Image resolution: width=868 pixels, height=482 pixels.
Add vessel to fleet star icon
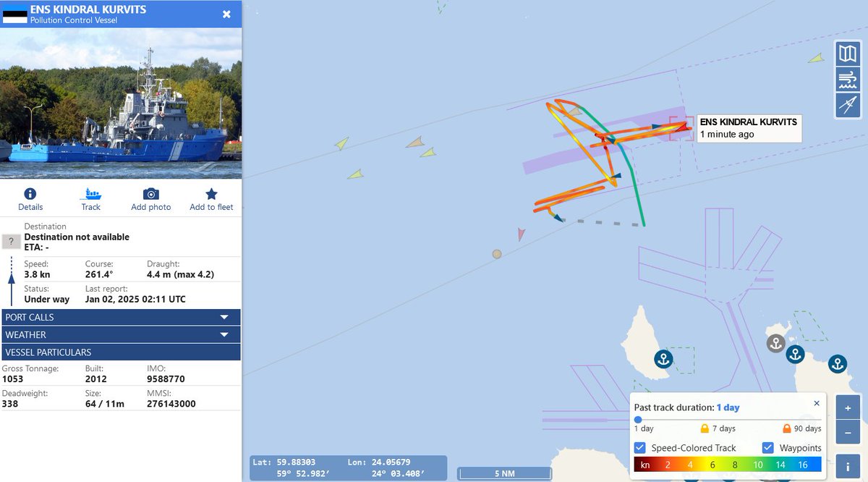pos(211,194)
